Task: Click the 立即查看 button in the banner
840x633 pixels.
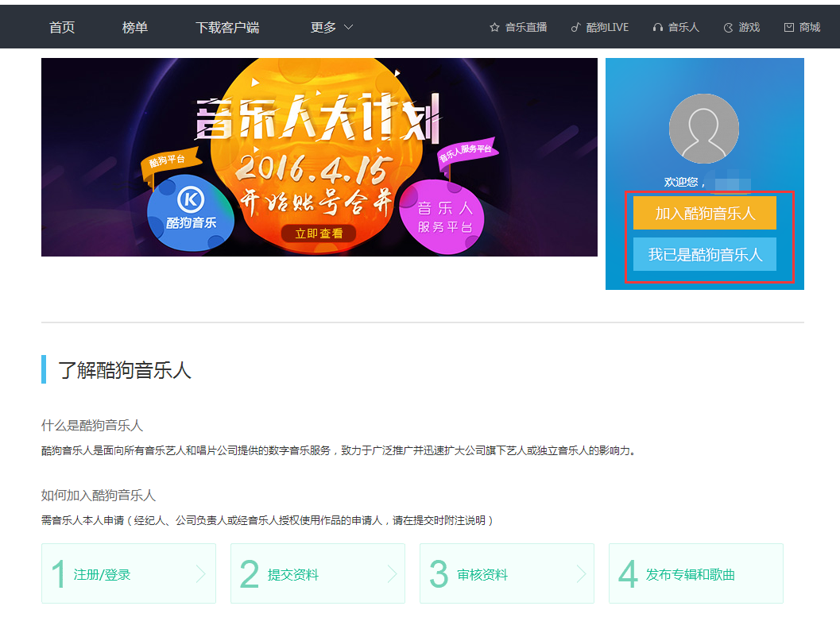Action: click(318, 234)
